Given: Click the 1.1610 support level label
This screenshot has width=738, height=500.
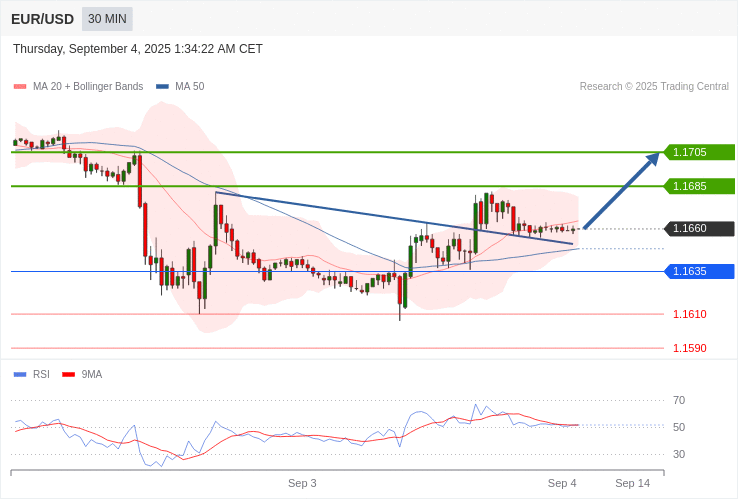Looking at the screenshot, I should pos(690,314).
